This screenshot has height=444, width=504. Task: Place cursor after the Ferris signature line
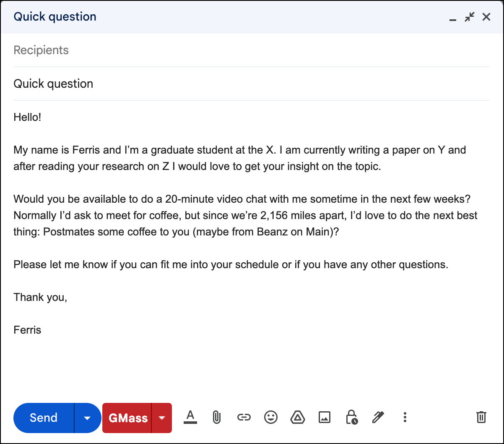pos(42,330)
